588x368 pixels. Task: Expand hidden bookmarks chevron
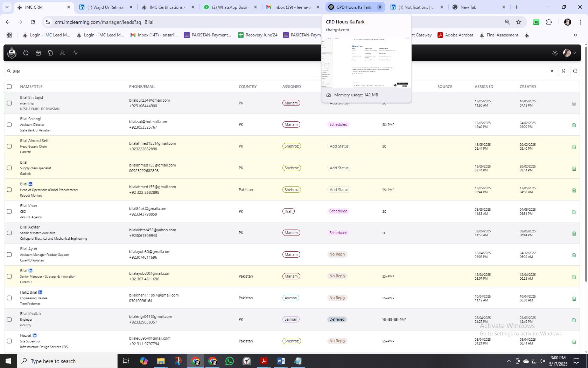click(x=575, y=35)
